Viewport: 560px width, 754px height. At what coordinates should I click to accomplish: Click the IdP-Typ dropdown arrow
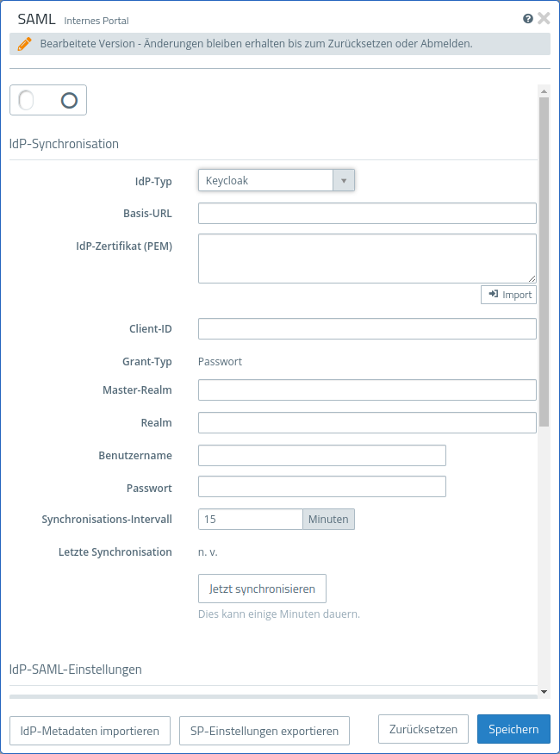tap(344, 180)
